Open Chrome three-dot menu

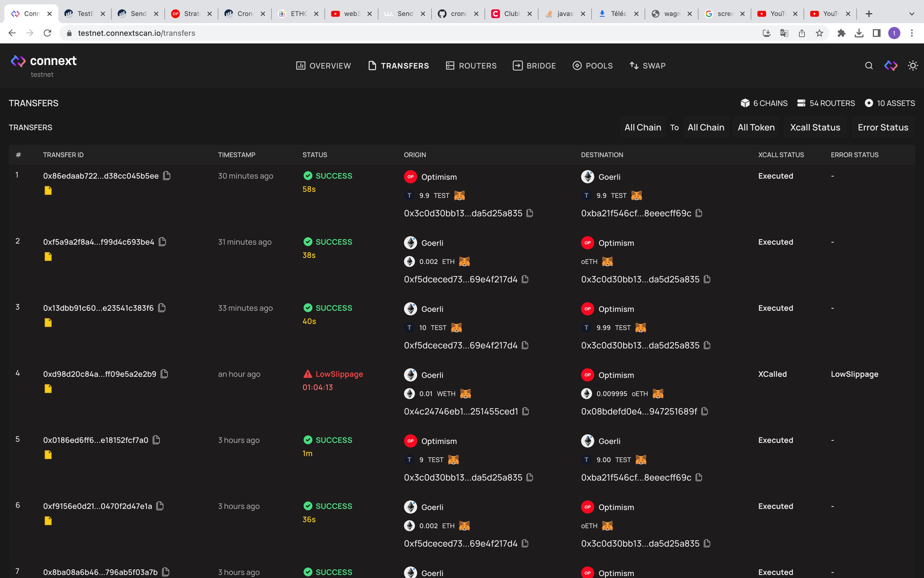(912, 33)
